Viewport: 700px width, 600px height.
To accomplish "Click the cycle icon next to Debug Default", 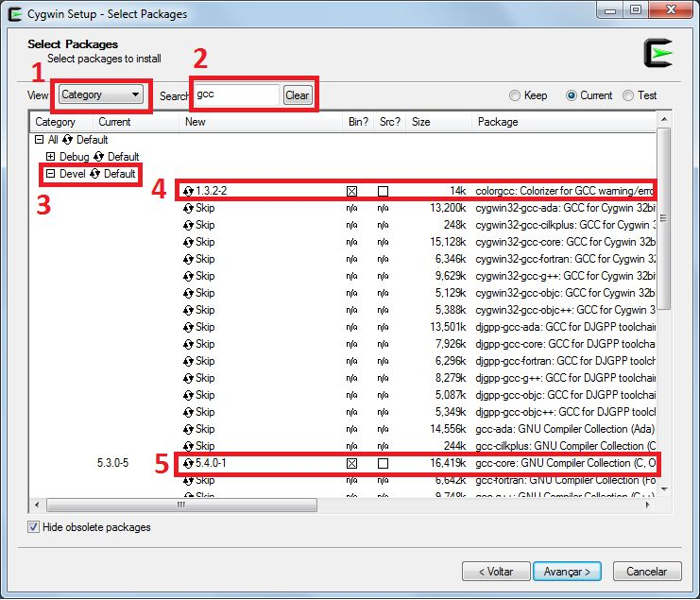I will [x=98, y=157].
